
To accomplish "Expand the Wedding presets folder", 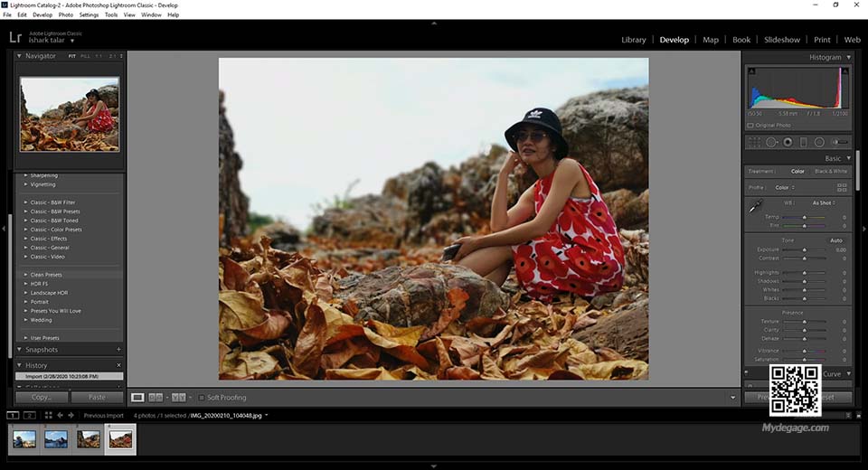I will pyautogui.click(x=25, y=320).
